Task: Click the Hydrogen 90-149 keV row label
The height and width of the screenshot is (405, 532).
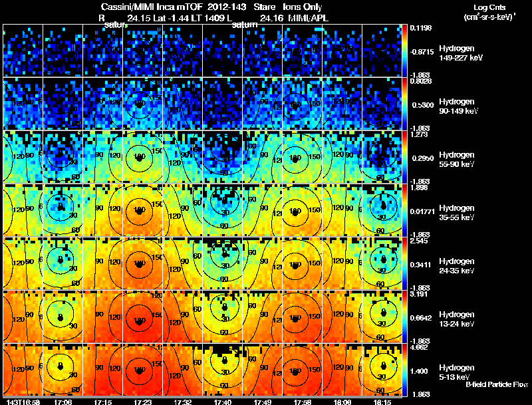Action: tap(458, 106)
